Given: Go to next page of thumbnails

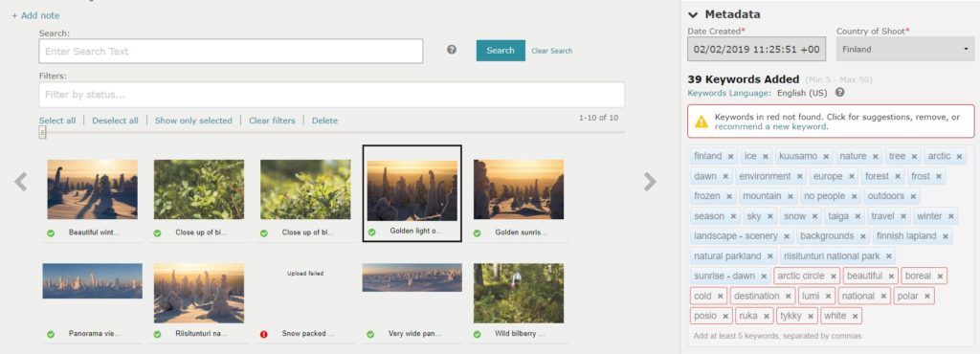Looking at the screenshot, I should [x=650, y=182].
